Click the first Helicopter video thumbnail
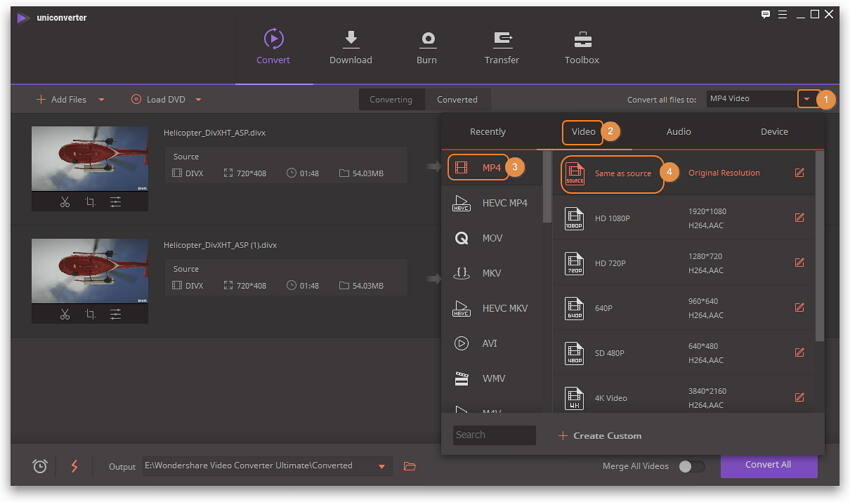Image resolution: width=850 pixels, height=502 pixels. (x=90, y=159)
